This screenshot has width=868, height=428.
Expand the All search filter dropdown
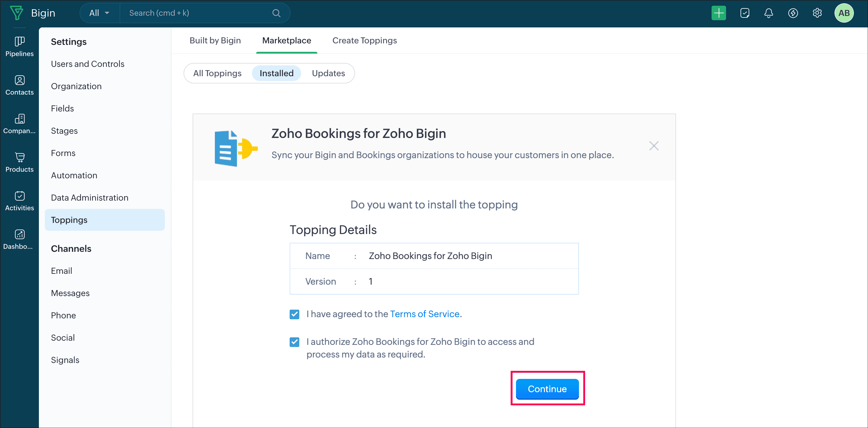pos(99,13)
